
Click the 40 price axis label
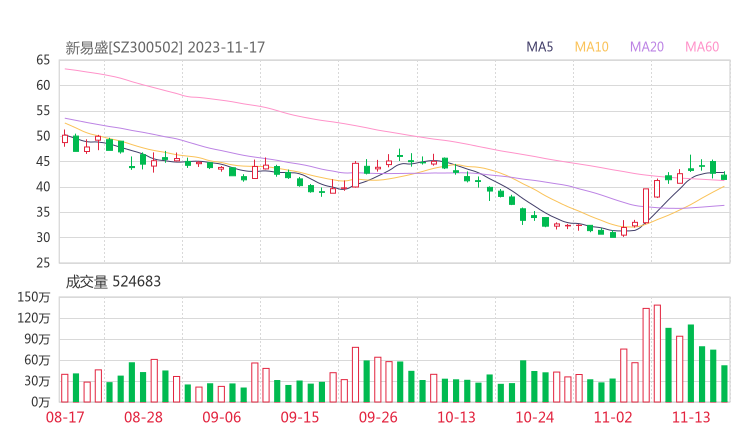pyautogui.click(x=43, y=187)
